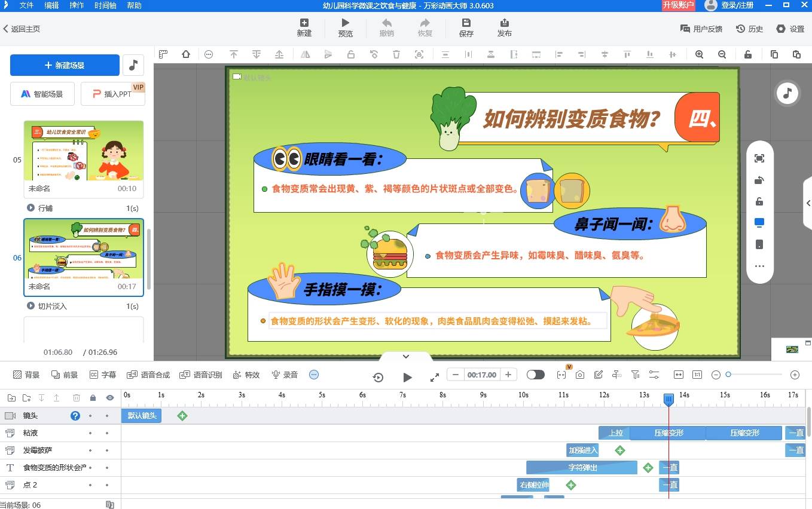Click the home icon in canvas toolbar

186,54
